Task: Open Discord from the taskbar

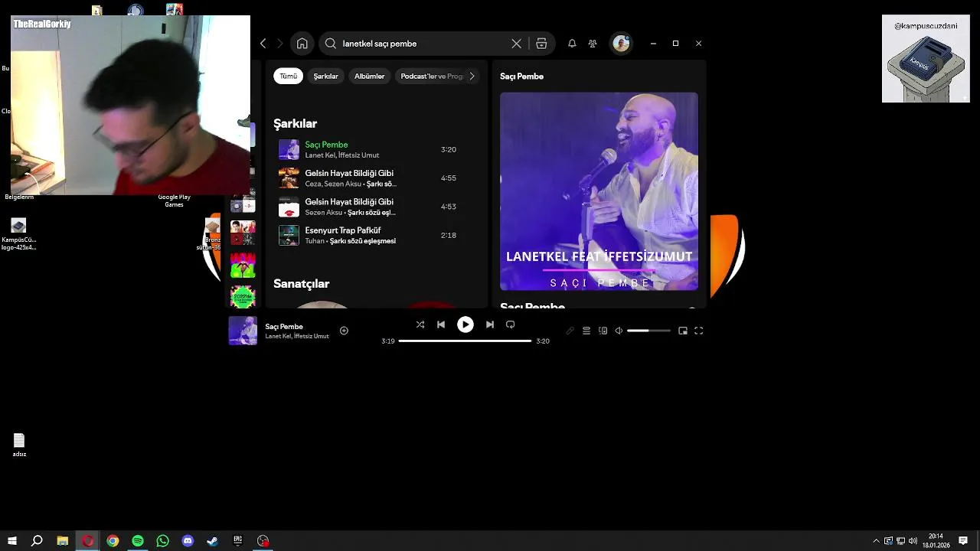Action: pos(188,541)
